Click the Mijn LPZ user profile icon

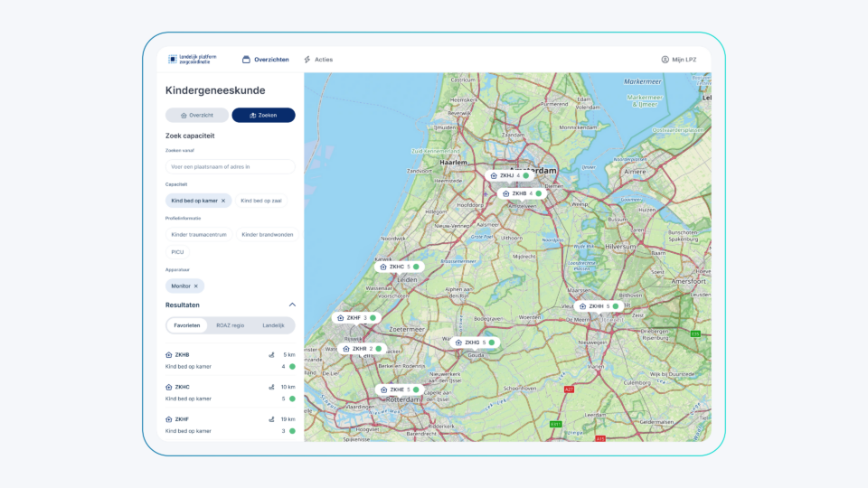[x=665, y=60]
